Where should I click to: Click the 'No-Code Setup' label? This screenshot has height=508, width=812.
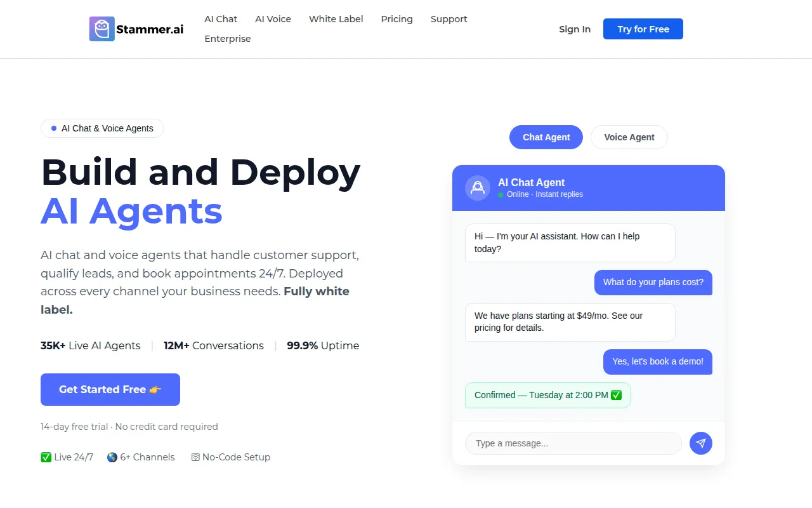pyautogui.click(x=236, y=457)
